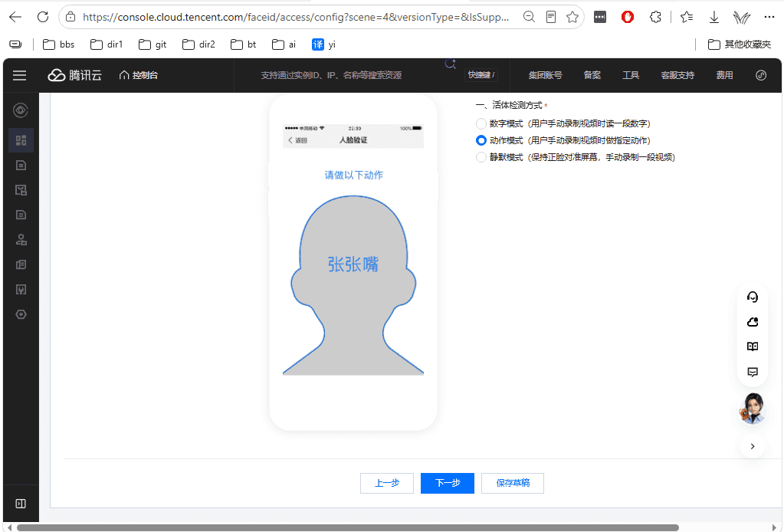Open the hexagon settings sidebar icon
The height and width of the screenshot is (532, 784).
click(21, 314)
